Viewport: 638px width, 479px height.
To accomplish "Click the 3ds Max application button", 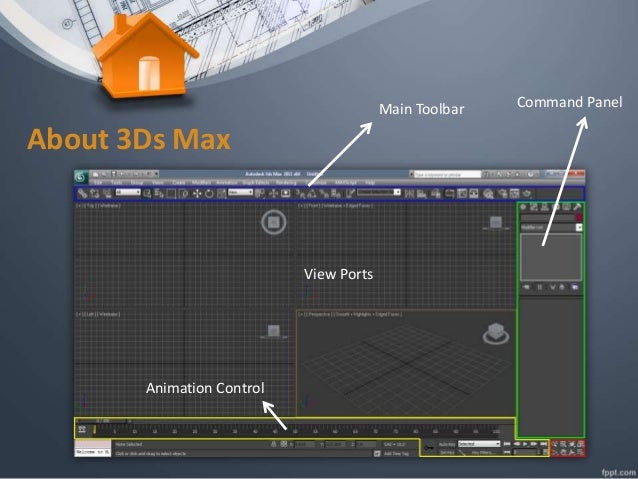I will [x=81, y=177].
